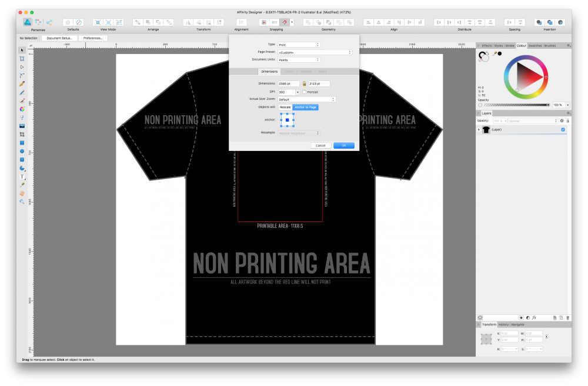Select the Artistic Text tool
This screenshot has height=386, width=588.
(22, 176)
